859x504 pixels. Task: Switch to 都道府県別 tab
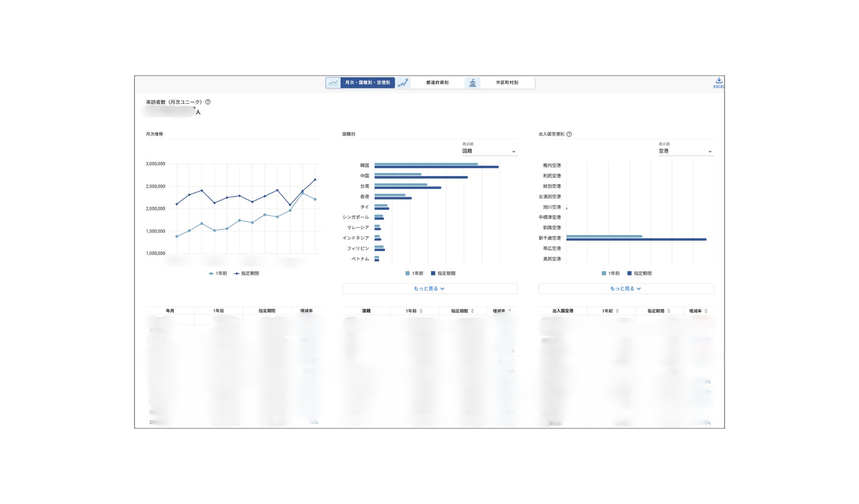(x=437, y=82)
